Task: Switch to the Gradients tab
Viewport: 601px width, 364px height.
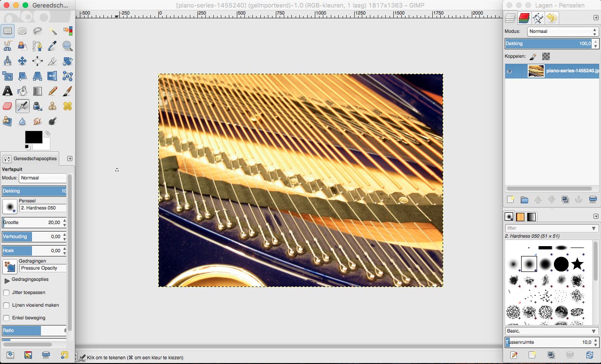Action: pos(531,217)
